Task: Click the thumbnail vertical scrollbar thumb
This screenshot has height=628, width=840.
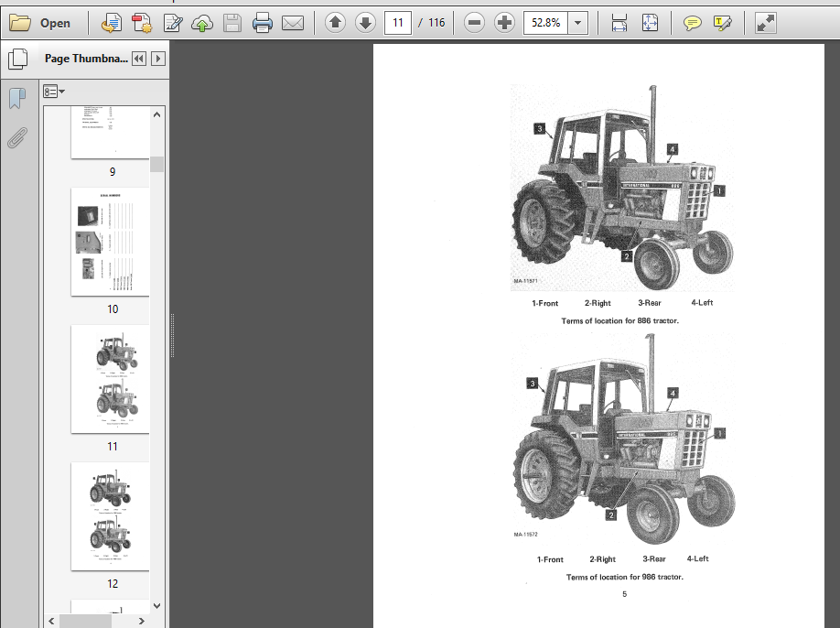Action: click(x=157, y=164)
